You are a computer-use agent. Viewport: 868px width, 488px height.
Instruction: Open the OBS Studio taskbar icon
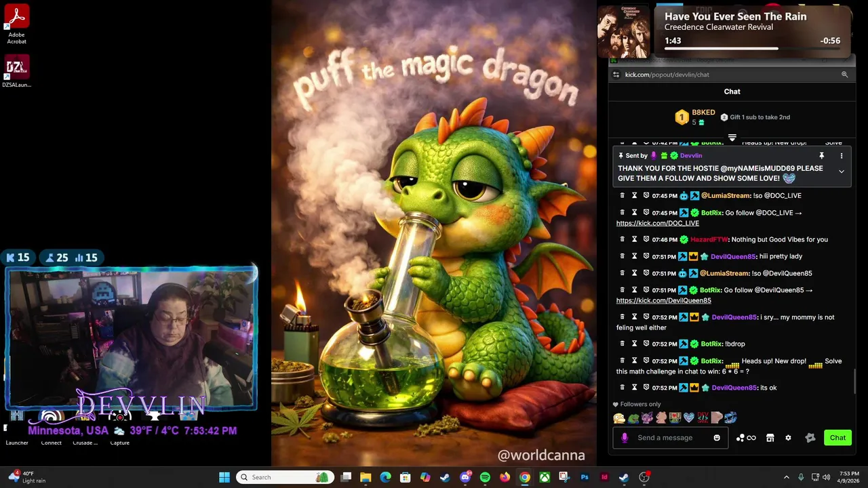click(644, 477)
